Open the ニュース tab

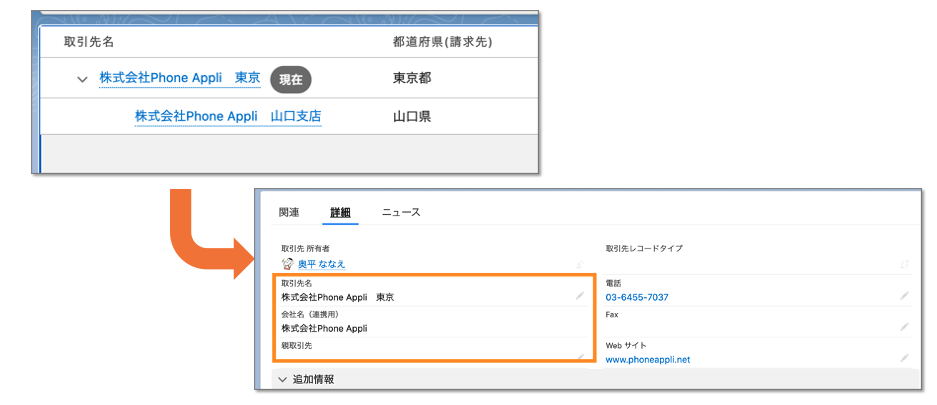402,213
